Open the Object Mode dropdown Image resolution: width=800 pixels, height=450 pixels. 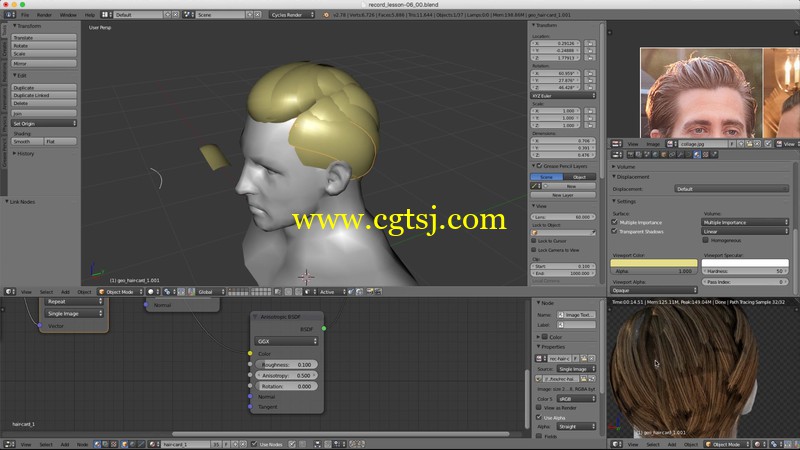(120, 292)
